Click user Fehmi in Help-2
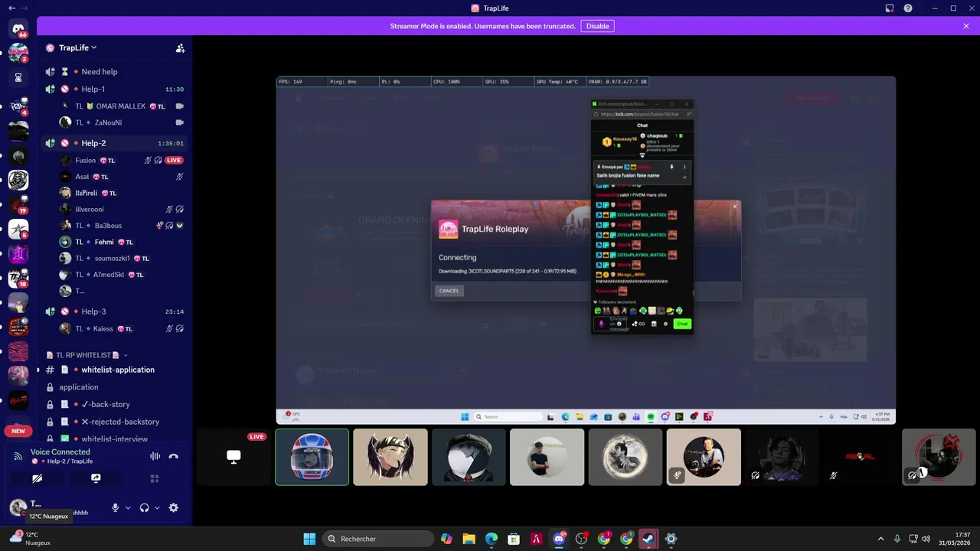Image resolution: width=980 pixels, height=551 pixels. point(122,242)
